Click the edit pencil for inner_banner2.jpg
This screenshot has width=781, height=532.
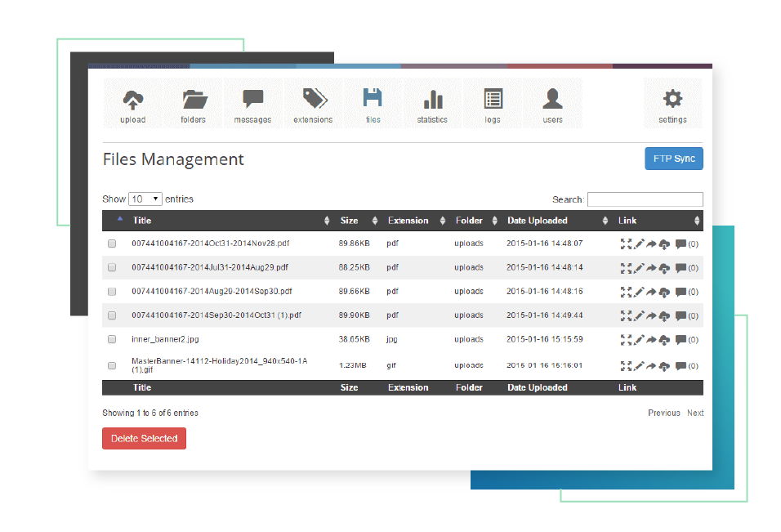click(639, 339)
